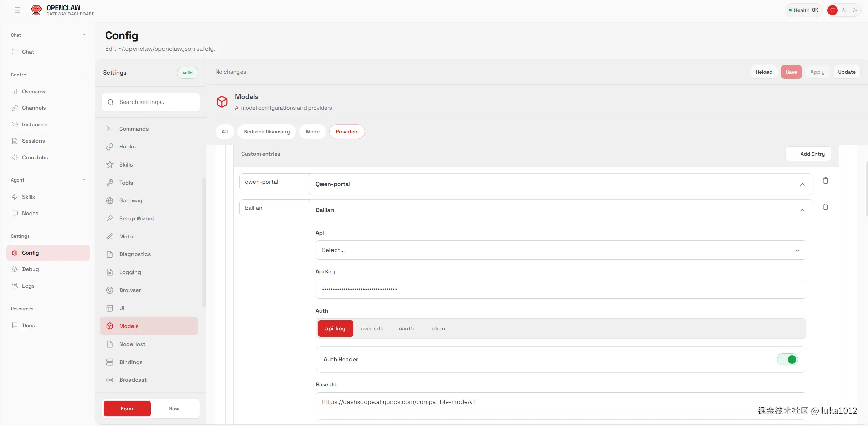Open the Debug page
Screen dimensions: 868x426
[x=30, y=269]
